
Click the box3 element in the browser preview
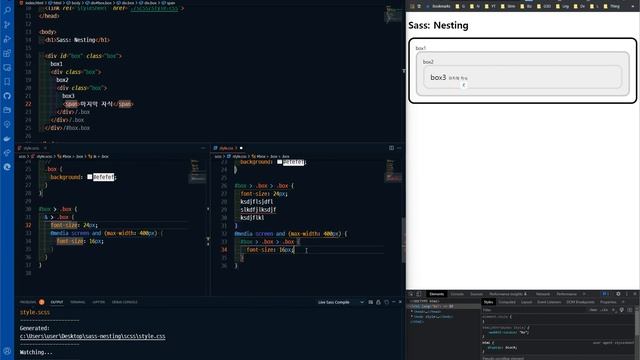tap(522, 77)
